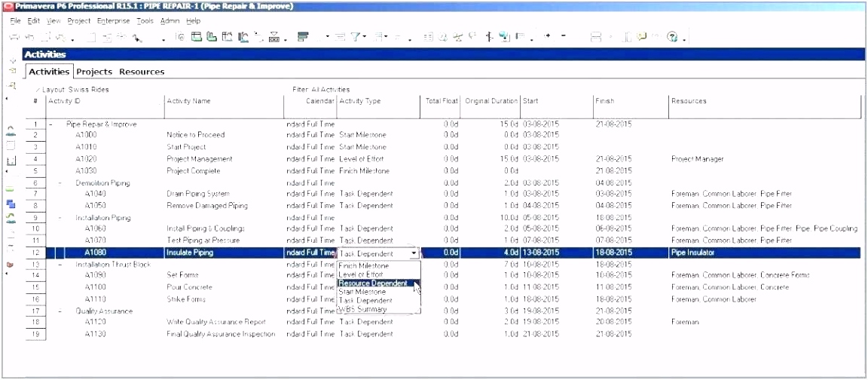Open the Tools menu
This screenshot has width=868, height=380.
pyautogui.click(x=145, y=20)
